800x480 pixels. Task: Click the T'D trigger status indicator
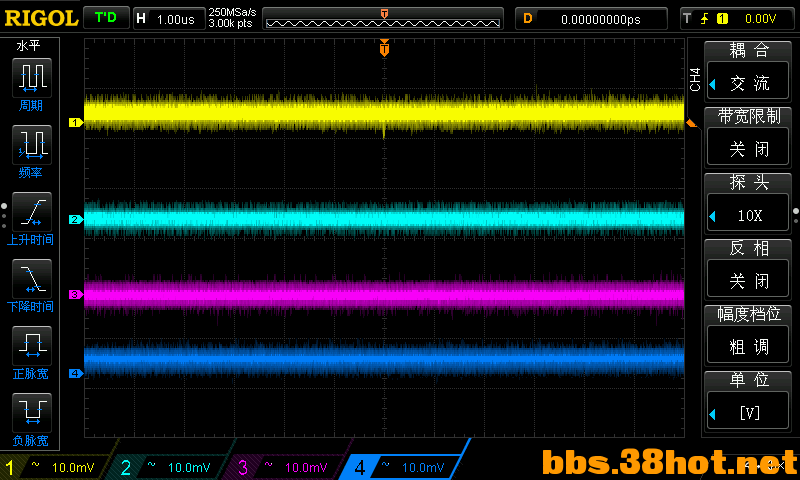pyautogui.click(x=106, y=18)
